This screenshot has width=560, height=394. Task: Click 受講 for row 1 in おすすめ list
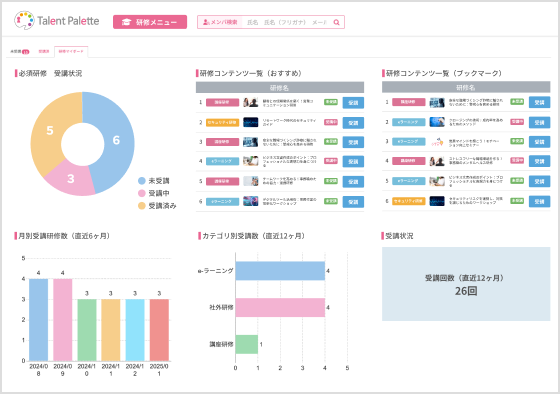[353, 103]
